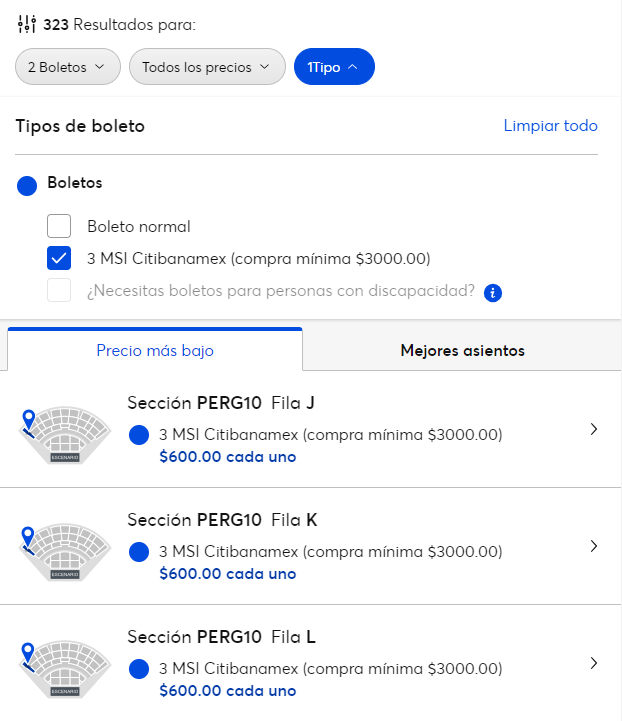The width and height of the screenshot is (622, 721).
Task: Switch to Mejores asientos tab
Action: pyautogui.click(x=462, y=351)
